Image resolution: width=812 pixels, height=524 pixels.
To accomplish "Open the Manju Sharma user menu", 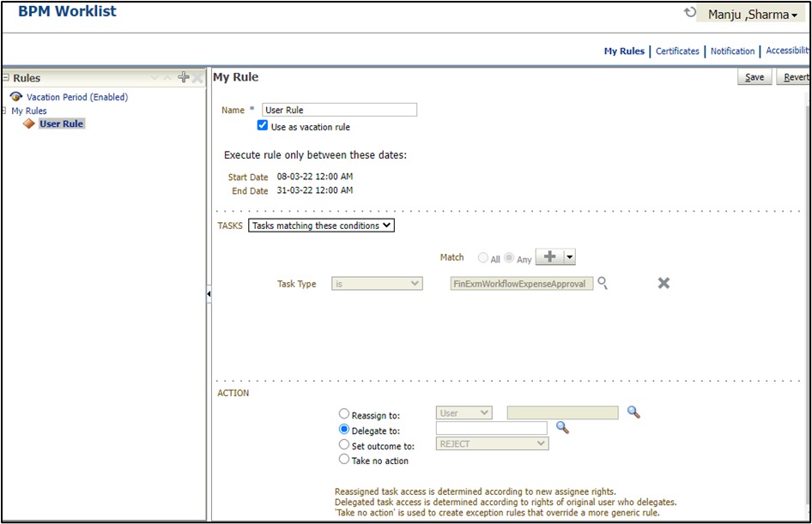I will (752, 14).
